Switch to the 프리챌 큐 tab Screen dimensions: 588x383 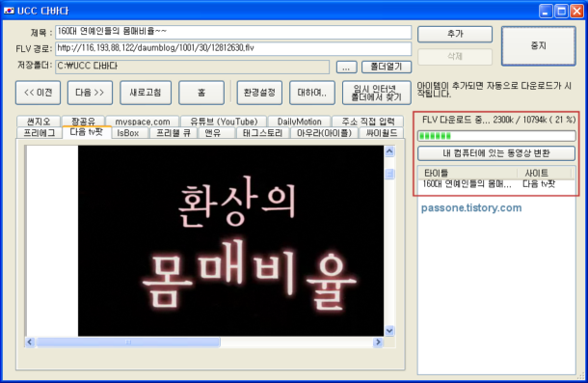pyautogui.click(x=174, y=132)
